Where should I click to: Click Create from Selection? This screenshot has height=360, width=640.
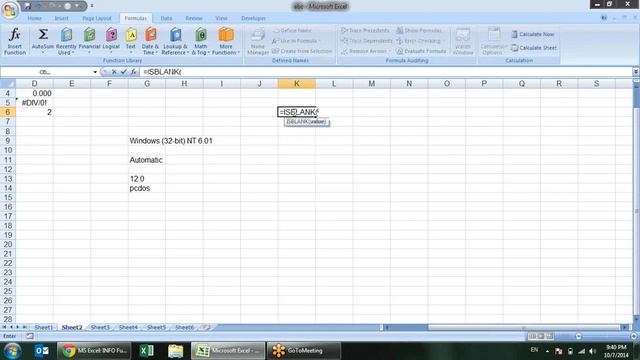pyautogui.click(x=302, y=51)
